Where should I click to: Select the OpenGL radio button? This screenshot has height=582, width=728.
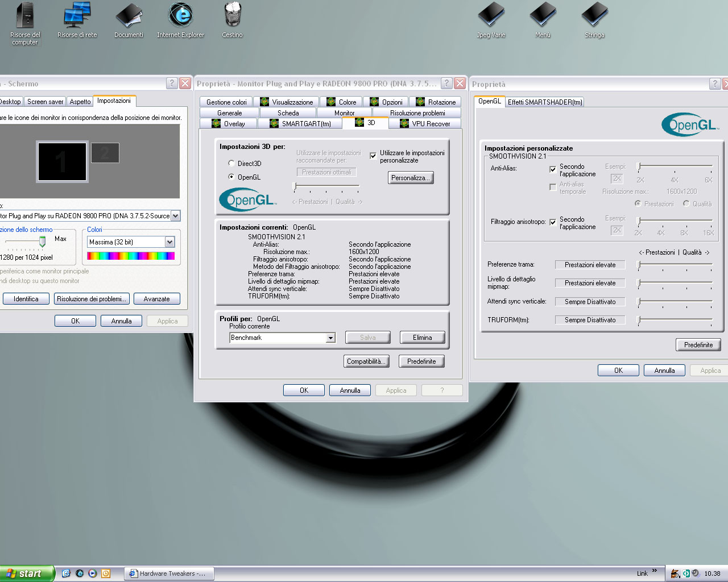[231, 177]
